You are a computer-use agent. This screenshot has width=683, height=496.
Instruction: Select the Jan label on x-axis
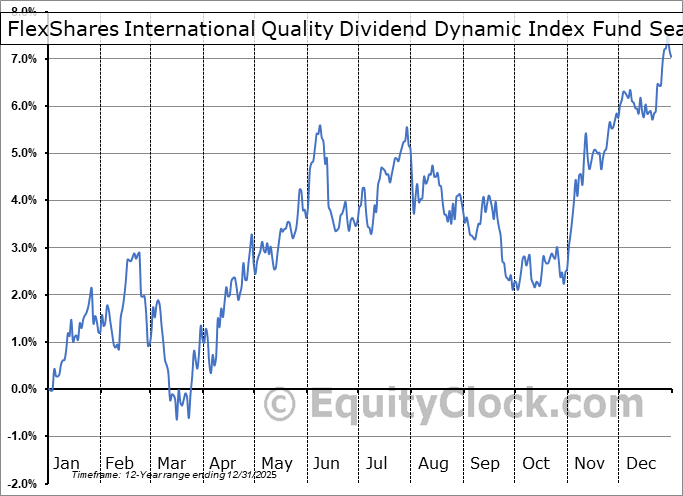click(66, 463)
